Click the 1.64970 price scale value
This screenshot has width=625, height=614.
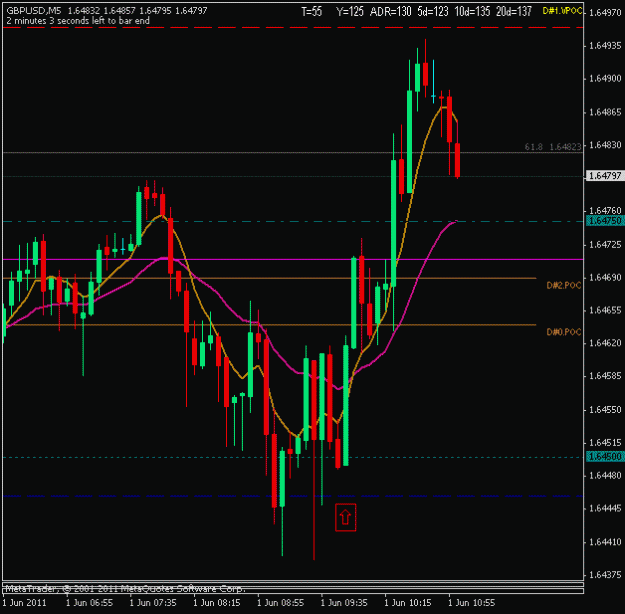click(x=605, y=12)
